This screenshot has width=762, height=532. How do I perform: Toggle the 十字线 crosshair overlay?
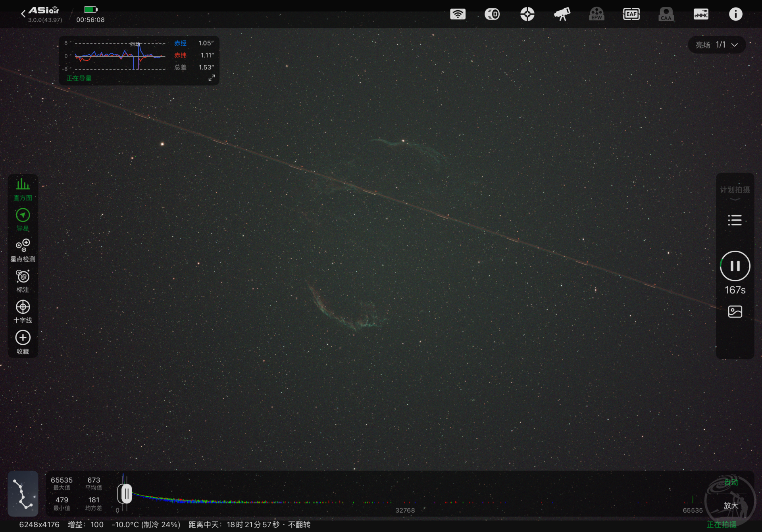[x=23, y=311]
